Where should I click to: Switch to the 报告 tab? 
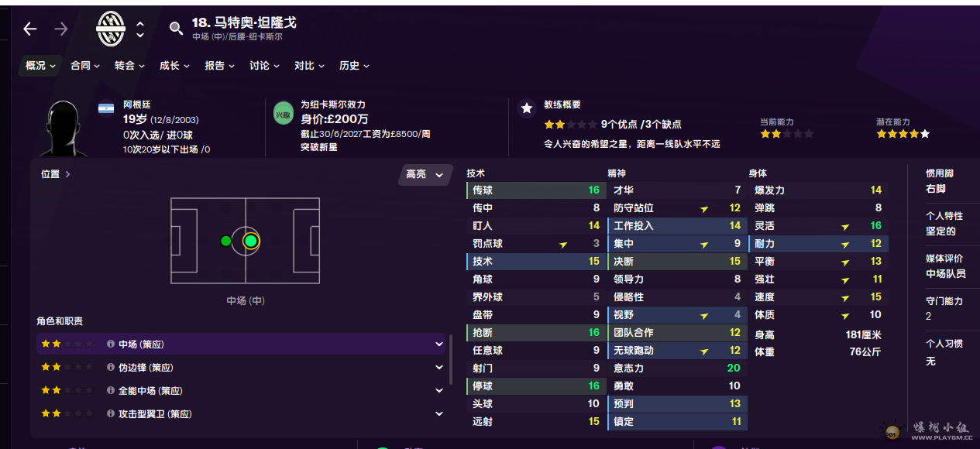219,66
